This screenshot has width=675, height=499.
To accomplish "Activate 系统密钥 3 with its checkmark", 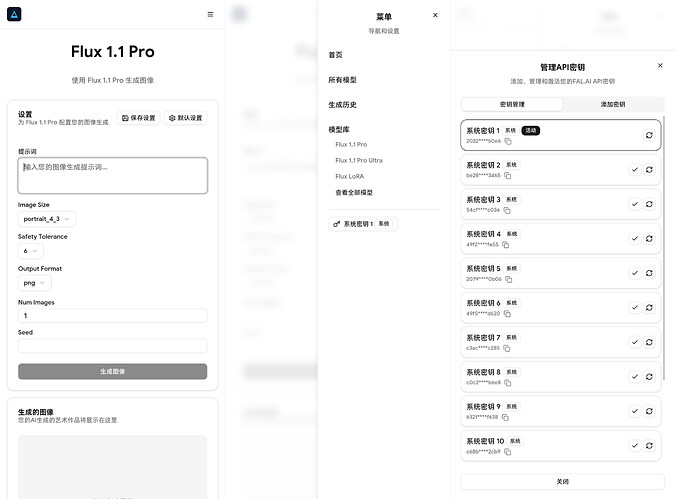I will (x=635, y=204).
